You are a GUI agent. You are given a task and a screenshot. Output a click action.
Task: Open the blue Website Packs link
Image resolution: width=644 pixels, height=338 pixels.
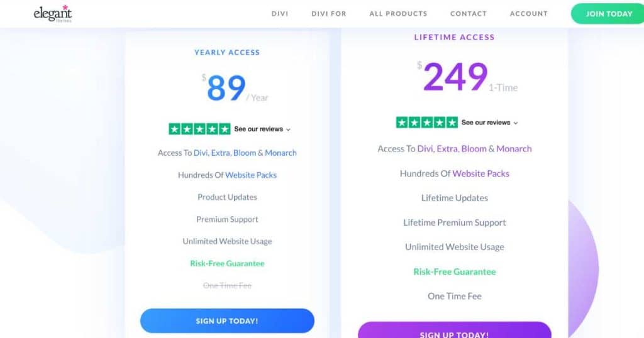coord(251,175)
